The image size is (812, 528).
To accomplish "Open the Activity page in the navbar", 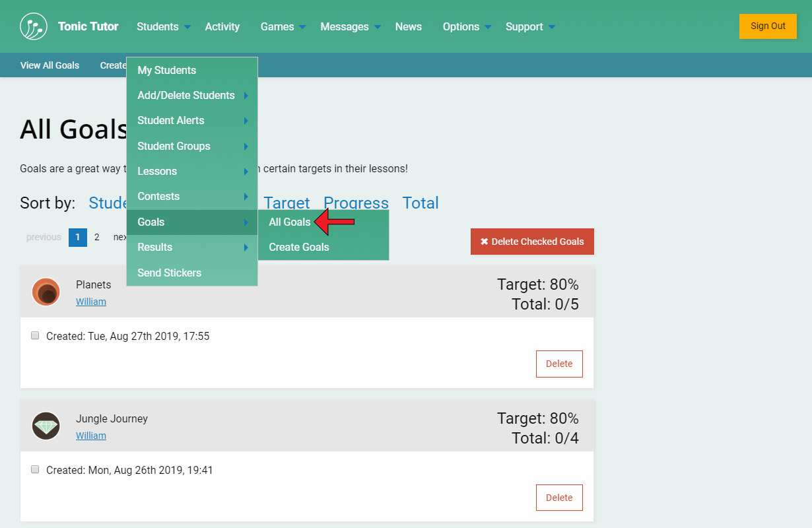I will pos(222,27).
